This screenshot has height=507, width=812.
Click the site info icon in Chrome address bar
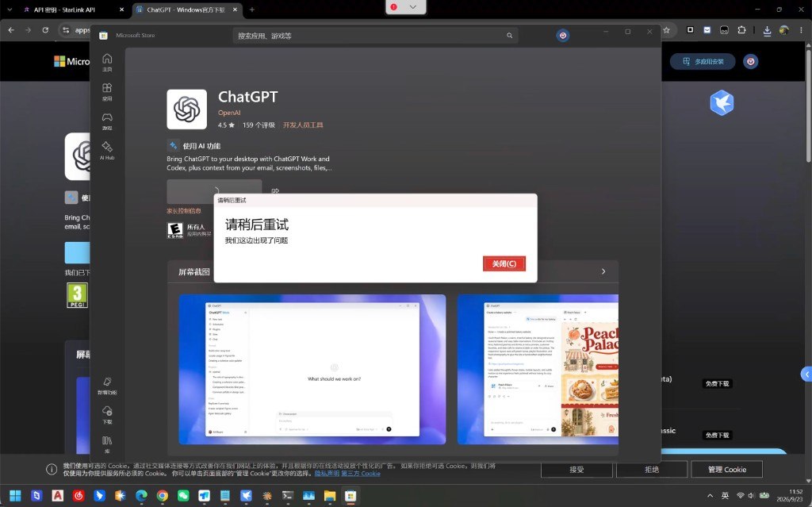pyautogui.click(x=66, y=30)
